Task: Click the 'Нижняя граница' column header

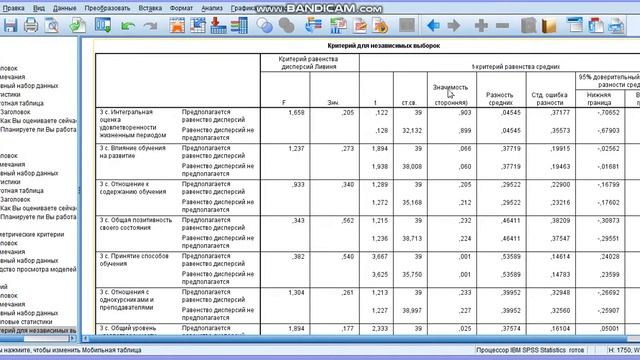Action: point(599,98)
